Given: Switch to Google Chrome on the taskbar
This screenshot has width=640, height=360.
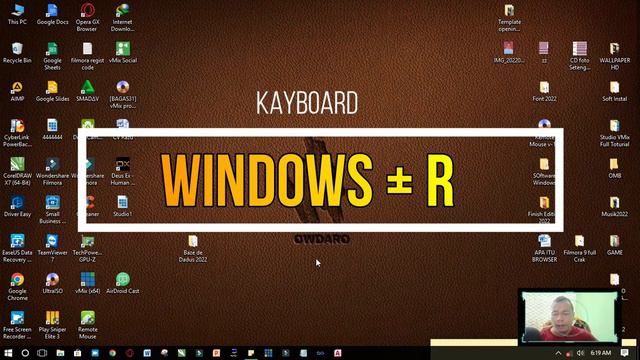Looking at the screenshot, I should pos(112,353).
